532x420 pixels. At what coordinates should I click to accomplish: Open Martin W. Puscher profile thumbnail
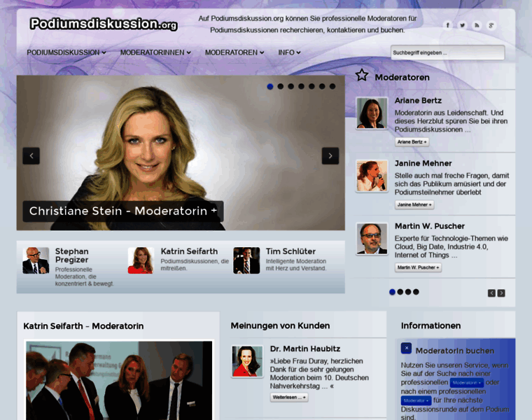pos(372,239)
